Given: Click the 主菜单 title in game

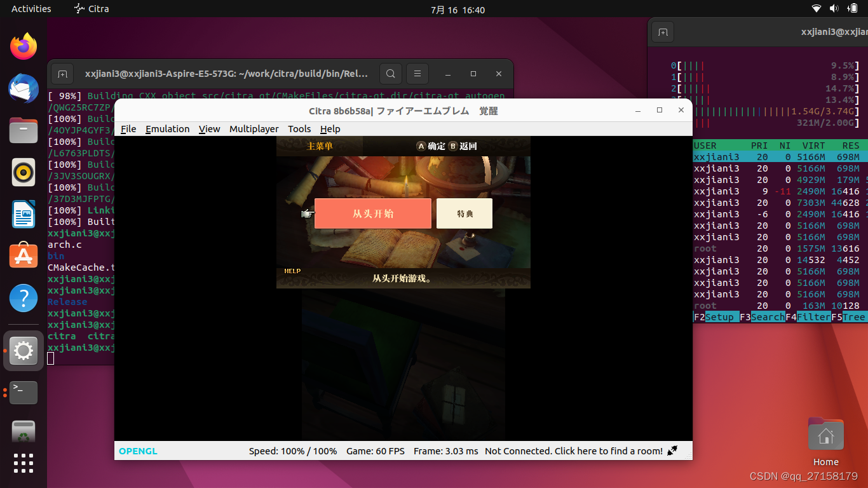Looking at the screenshot, I should click(x=320, y=146).
